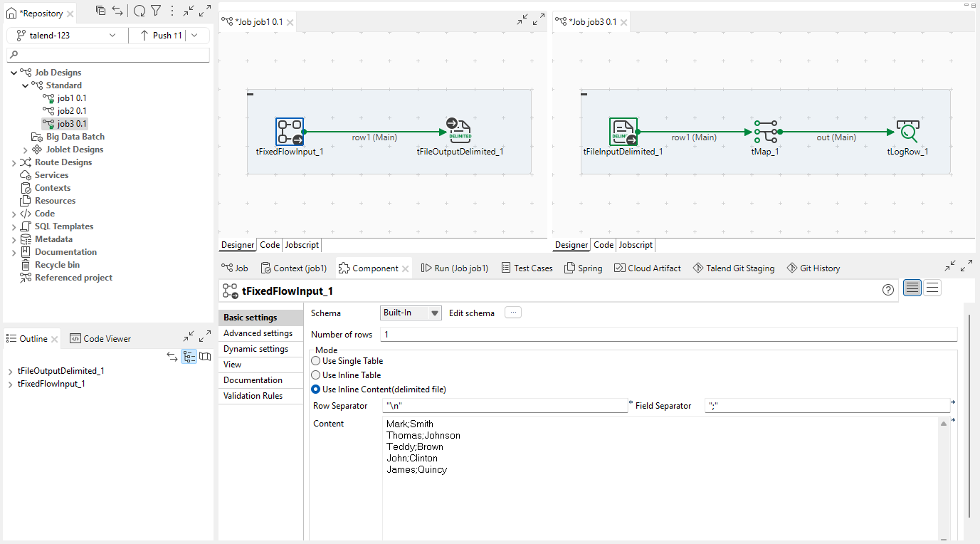Click the Collapse All icon in Repository
The width and height of the screenshot is (980, 544).
pos(101,11)
